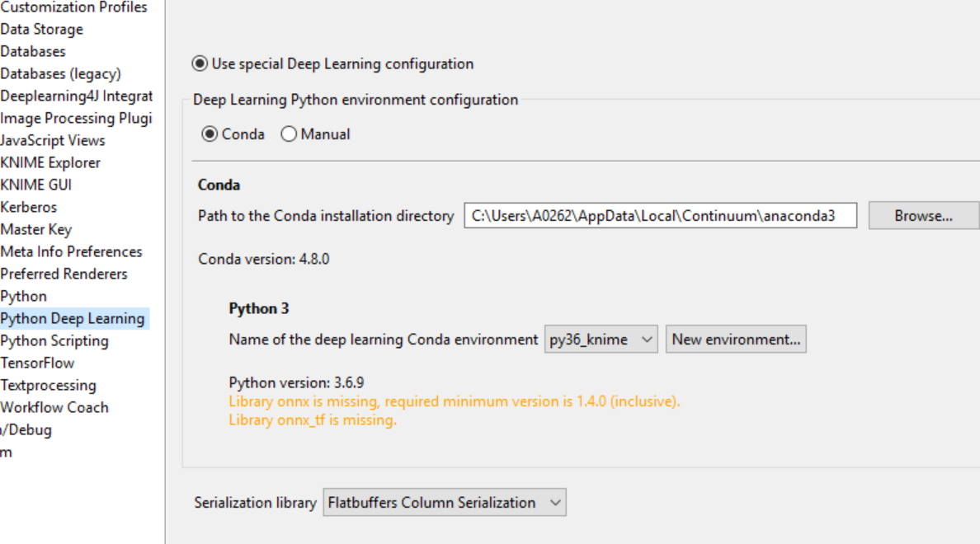Click the Browse... button
Image resolution: width=980 pixels, height=544 pixels.
(x=923, y=216)
